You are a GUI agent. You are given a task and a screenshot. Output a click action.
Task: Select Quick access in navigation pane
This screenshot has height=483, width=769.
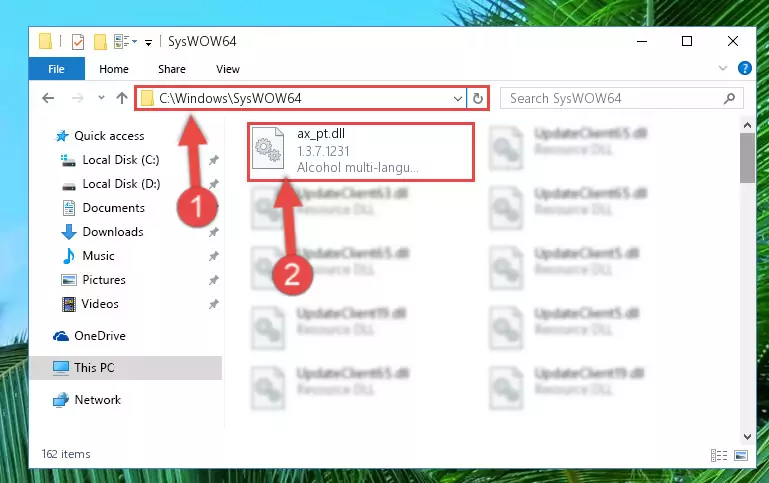coord(109,136)
